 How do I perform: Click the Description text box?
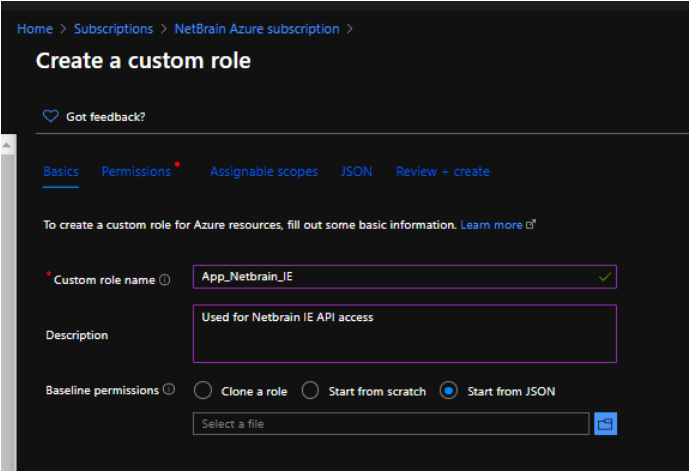(404, 333)
